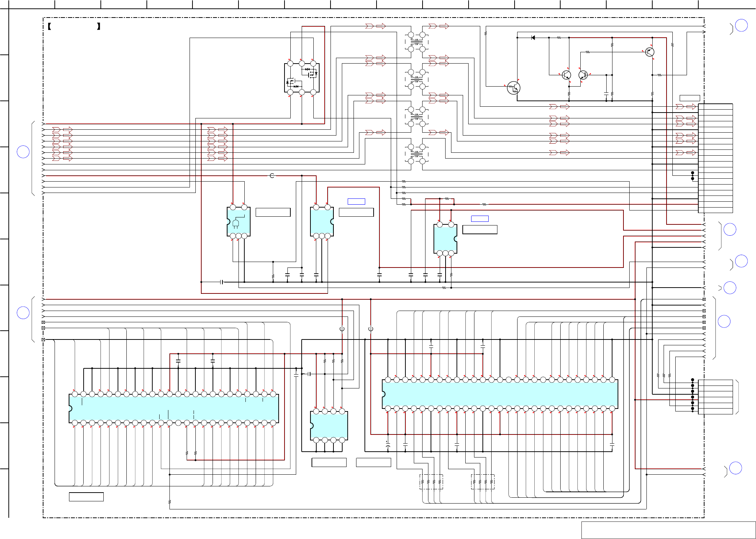Viewport: 756px width, 539px height.
Task: Click the small empty box above the tall connector
Action: 690,98
